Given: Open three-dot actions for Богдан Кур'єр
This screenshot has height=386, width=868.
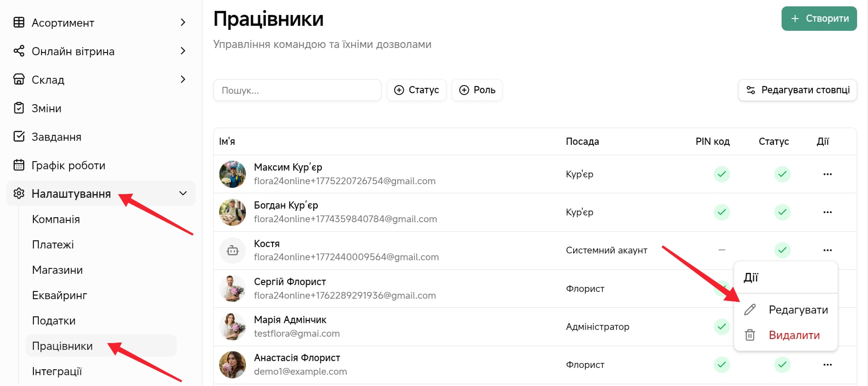Looking at the screenshot, I should pos(827,212).
